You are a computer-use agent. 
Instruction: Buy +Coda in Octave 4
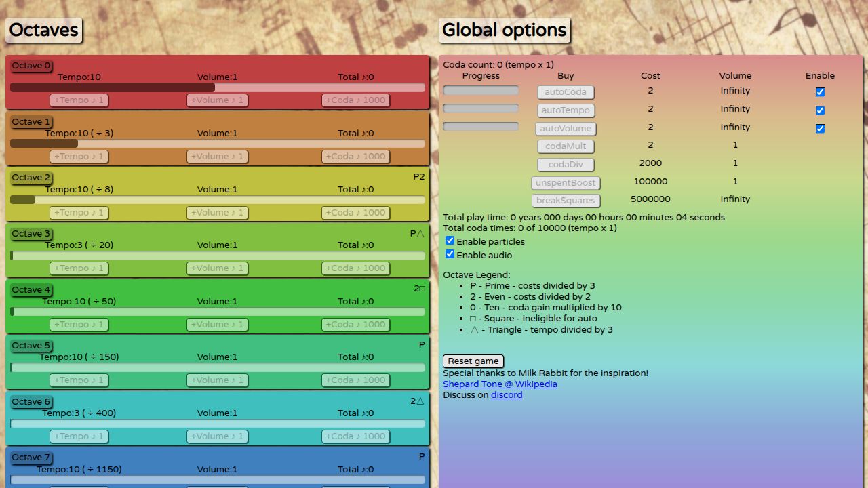pos(355,325)
